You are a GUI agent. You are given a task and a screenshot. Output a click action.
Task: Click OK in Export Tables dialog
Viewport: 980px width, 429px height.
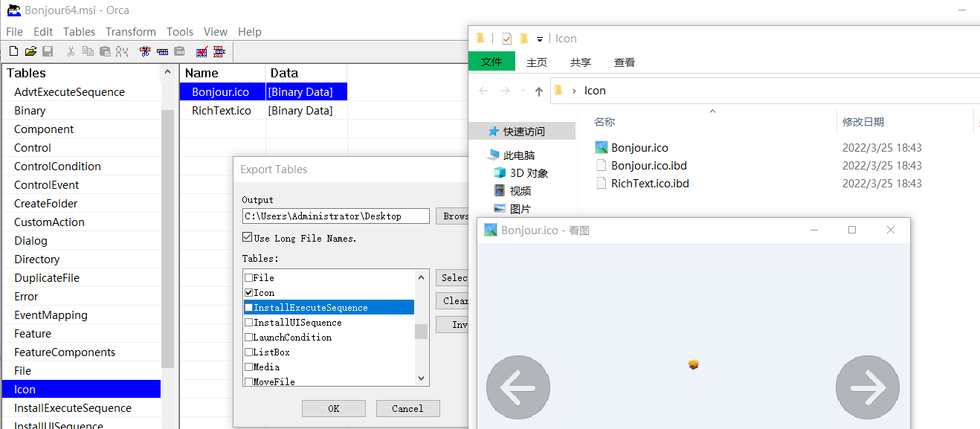pos(334,408)
